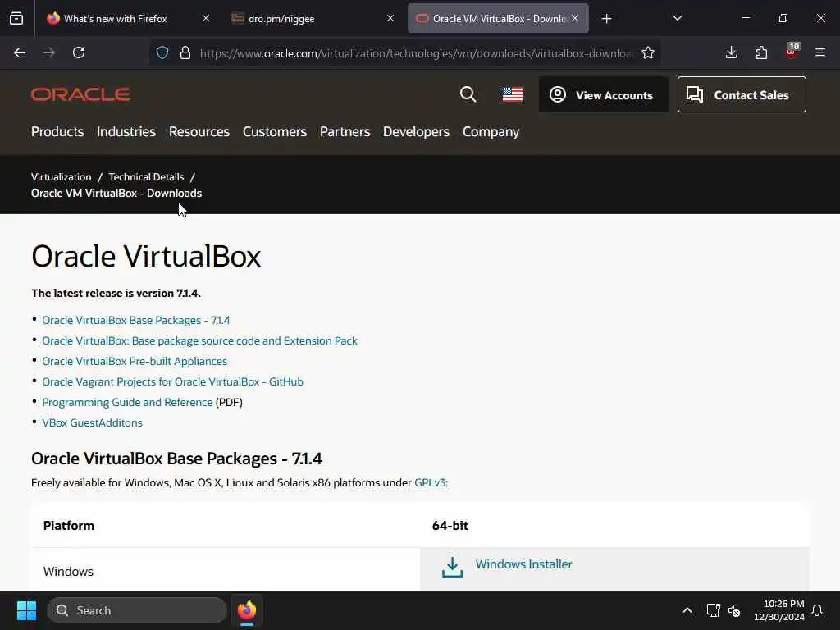Open the Products menu
The width and height of the screenshot is (840, 630).
click(57, 132)
